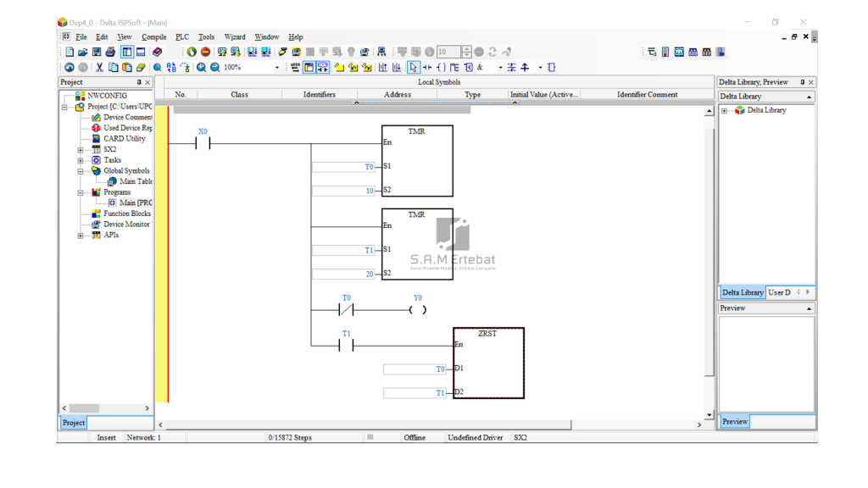Viewport: 868px width, 488px height.
Task: Click the Undo icon in toolbar
Action: coord(70,68)
